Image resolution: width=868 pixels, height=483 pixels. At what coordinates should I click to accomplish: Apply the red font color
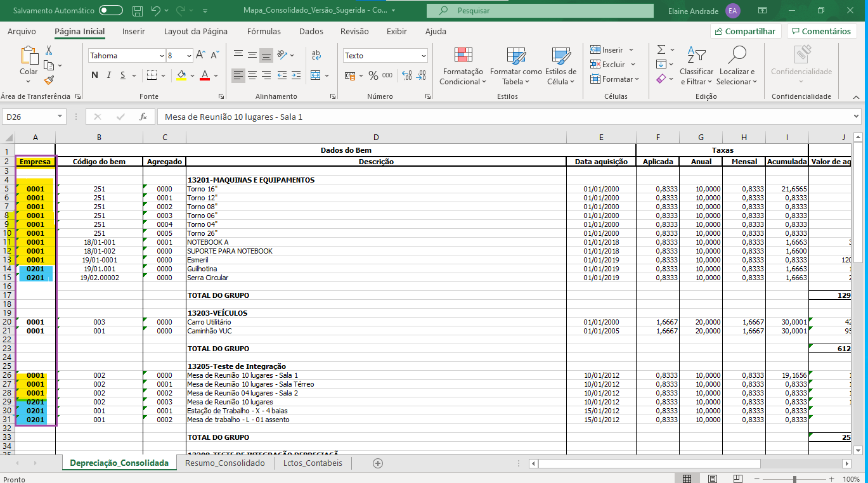point(205,75)
